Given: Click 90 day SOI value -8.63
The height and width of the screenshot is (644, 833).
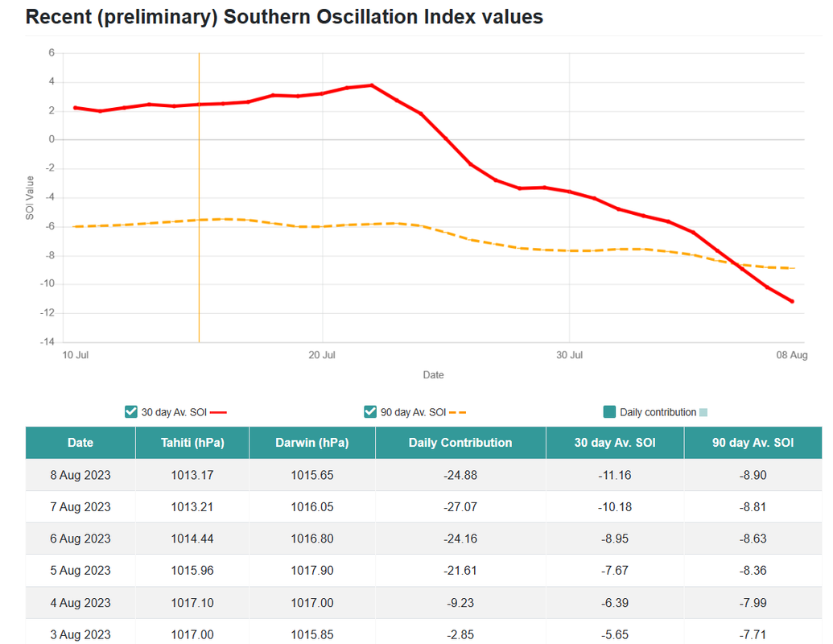Looking at the screenshot, I should coord(753,539).
